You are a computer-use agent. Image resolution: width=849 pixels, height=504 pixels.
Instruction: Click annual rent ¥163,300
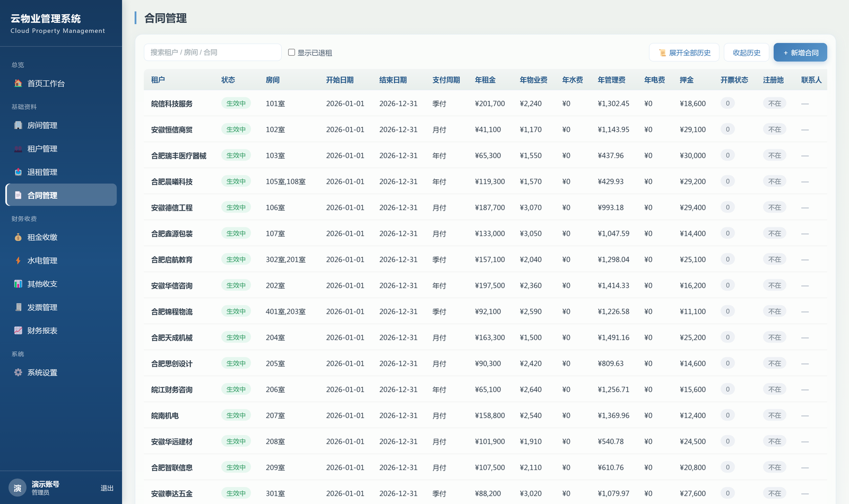click(490, 338)
